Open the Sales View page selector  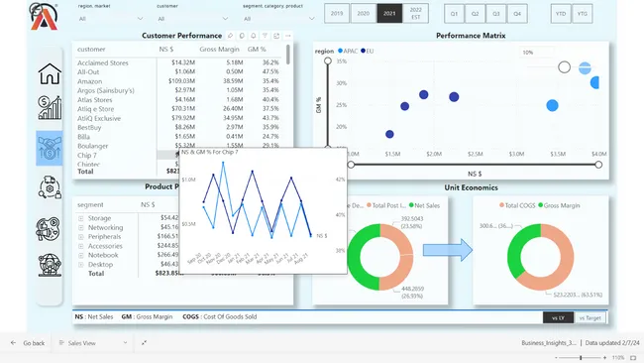(93, 343)
